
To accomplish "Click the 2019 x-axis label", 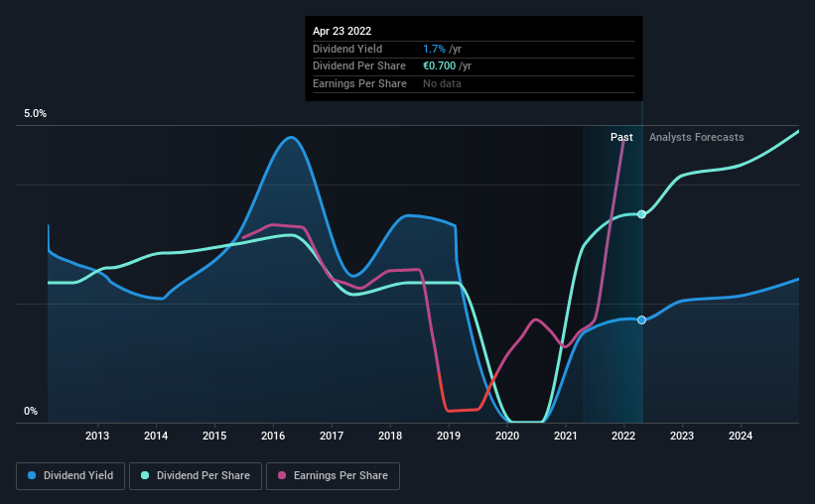I will coord(449,436).
